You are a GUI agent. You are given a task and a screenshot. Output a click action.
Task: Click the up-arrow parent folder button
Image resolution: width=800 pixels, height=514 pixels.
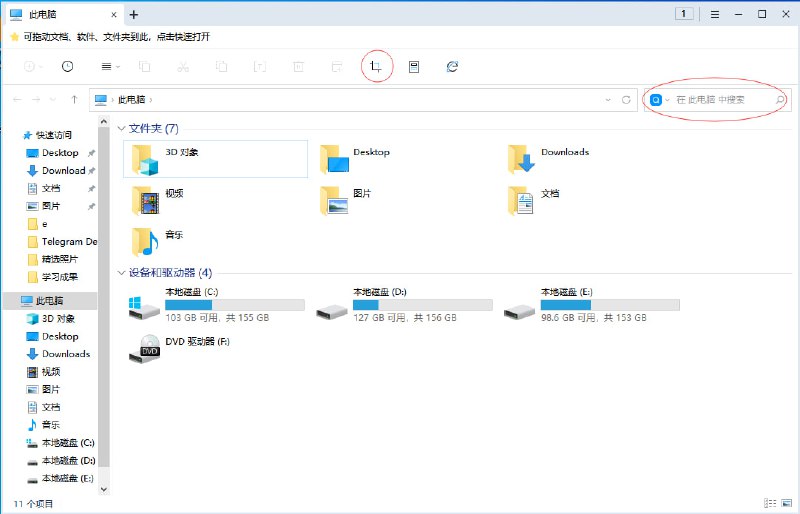pyautogui.click(x=74, y=100)
